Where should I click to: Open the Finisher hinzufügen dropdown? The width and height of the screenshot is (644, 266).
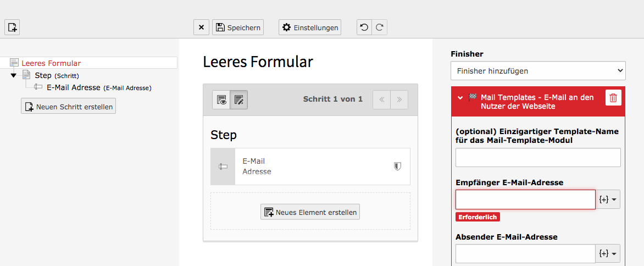pos(538,71)
